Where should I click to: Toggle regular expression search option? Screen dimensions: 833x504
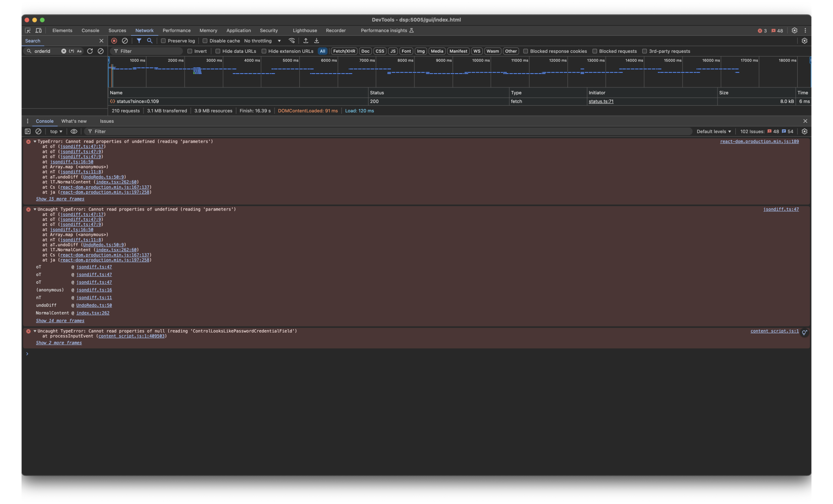(72, 51)
